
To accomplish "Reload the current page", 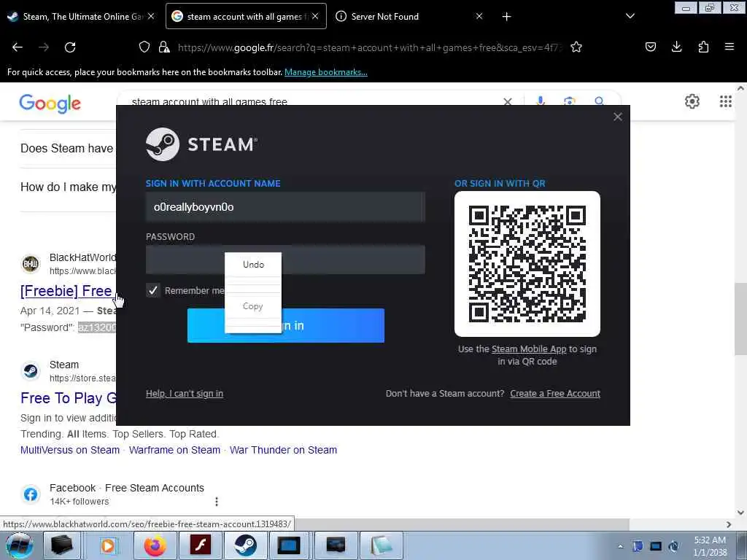I will pos(70,47).
